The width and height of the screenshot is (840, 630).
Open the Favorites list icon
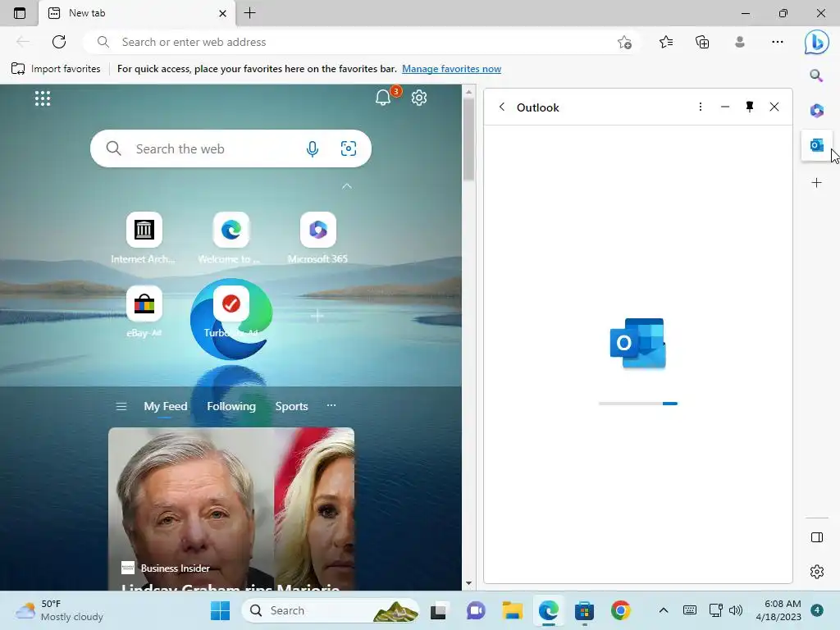(x=666, y=42)
